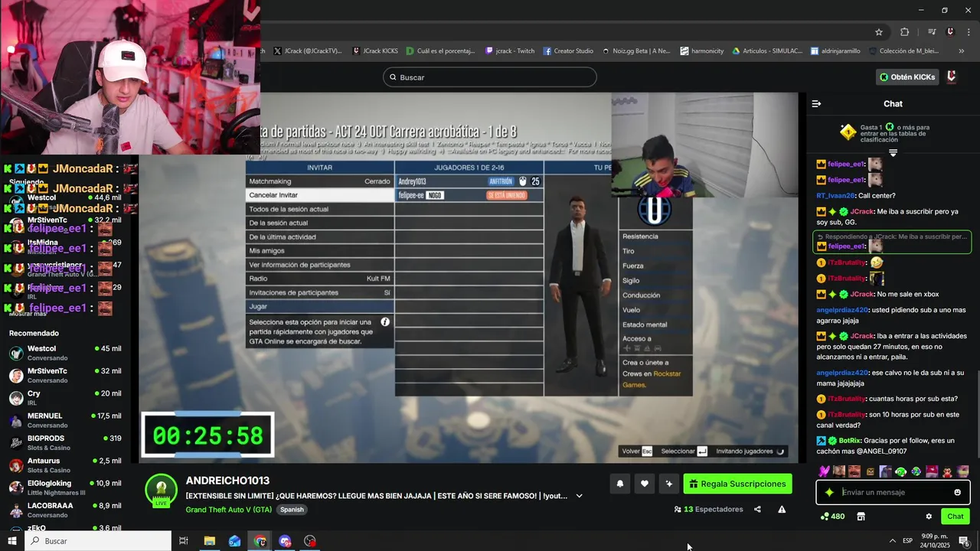
Task: Open Chrome extensions puzzle icon
Action: (x=905, y=32)
